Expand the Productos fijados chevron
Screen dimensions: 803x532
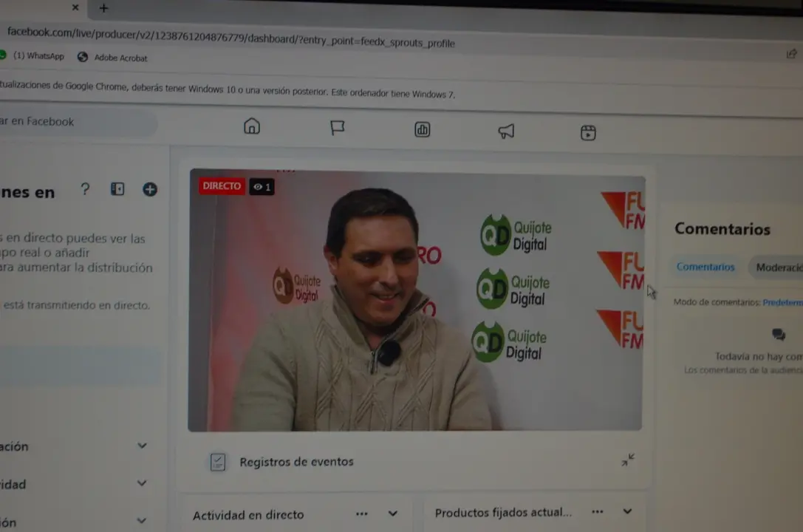tap(627, 511)
